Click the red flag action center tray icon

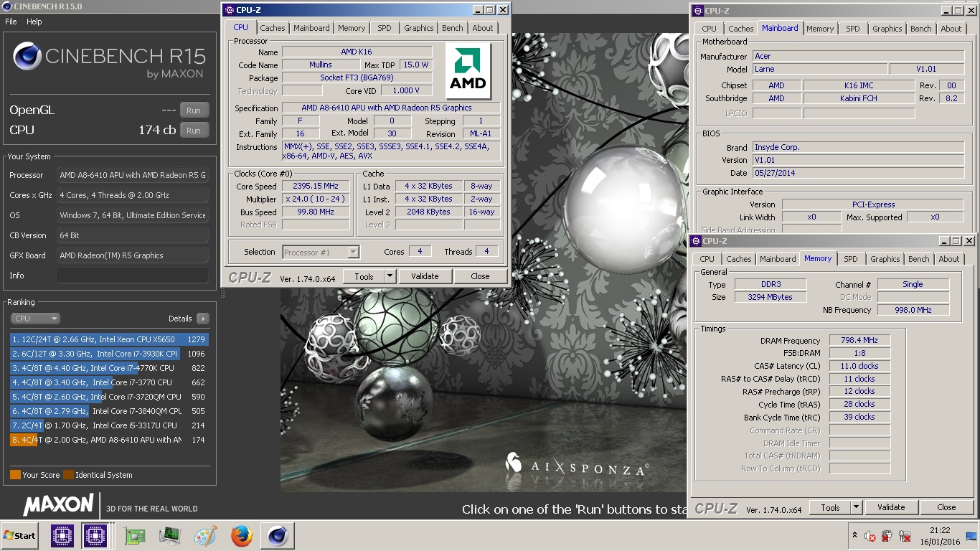coord(887,536)
